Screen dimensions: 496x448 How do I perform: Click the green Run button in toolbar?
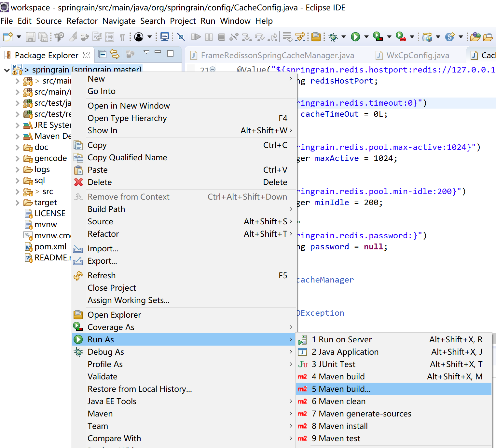pos(355,37)
